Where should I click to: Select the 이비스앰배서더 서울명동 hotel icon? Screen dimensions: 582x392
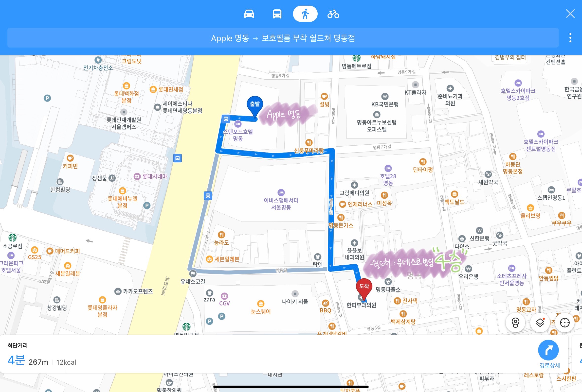click(281, 192)
